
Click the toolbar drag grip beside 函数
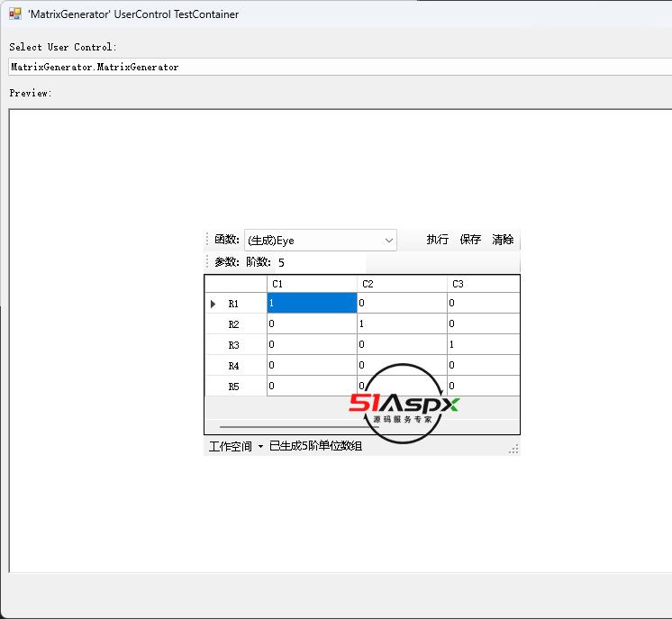click(208, 240)
